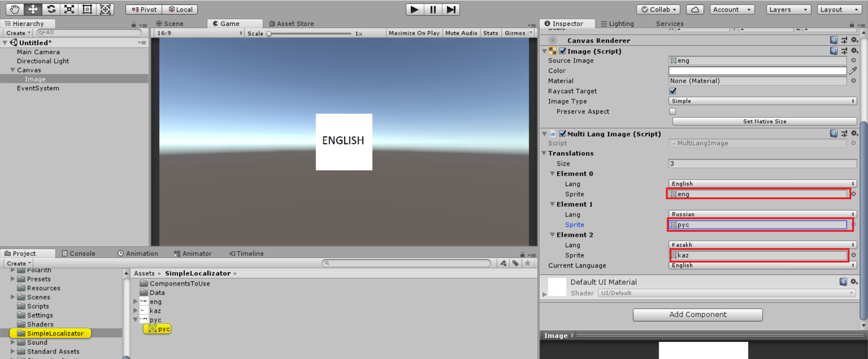Toggle the Image (Script) component checkbox
The width and height of the screenshot is (868, 359).
click(562, 51)
